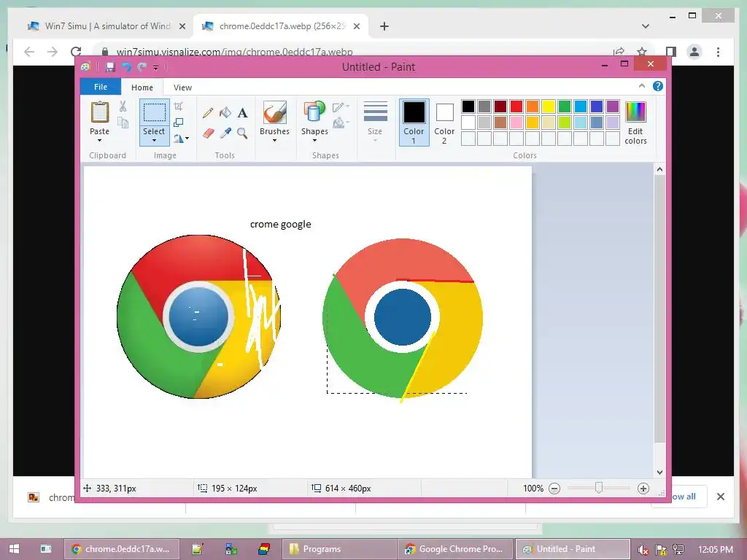747x560 pixels.
Task: Click the taskbar clock 12:05 PM
Action: 716,549
